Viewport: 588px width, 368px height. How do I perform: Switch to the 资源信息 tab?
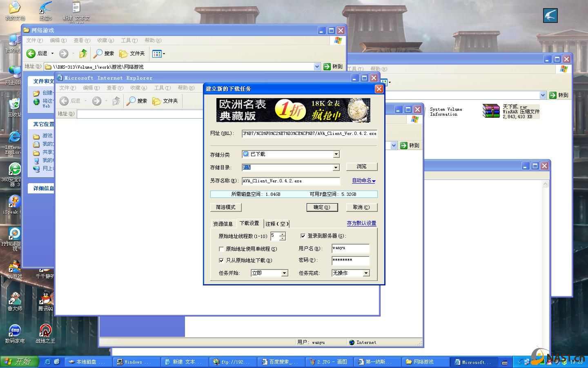click(223, 224)
